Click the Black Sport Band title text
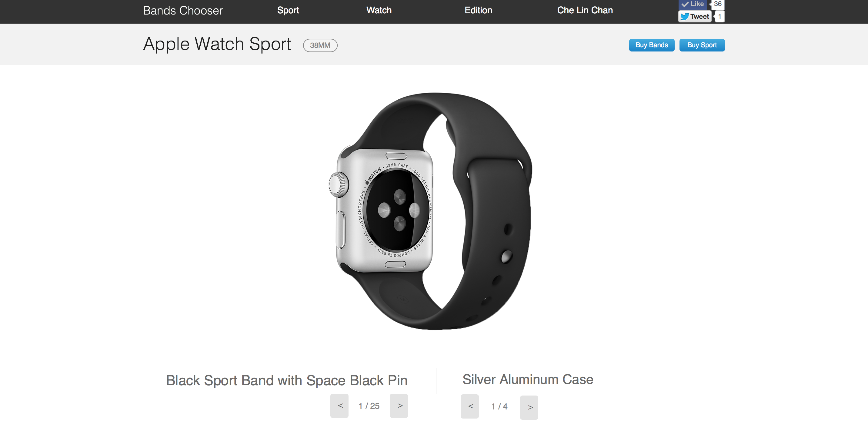Viewport: 868px width, 424px height. click(287, 381)
